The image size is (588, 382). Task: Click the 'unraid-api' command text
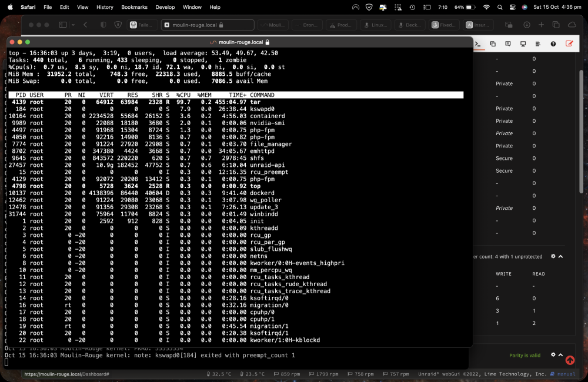tap(268, 165)
